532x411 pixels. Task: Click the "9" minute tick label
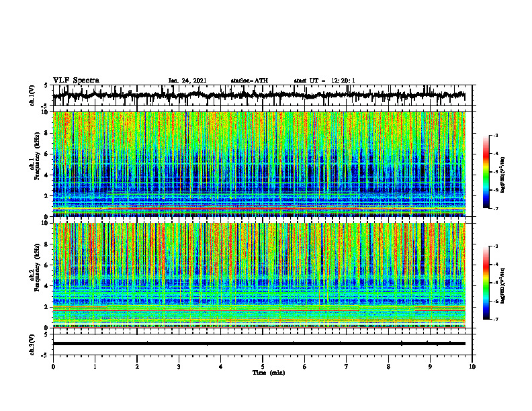tap(430, 367)
